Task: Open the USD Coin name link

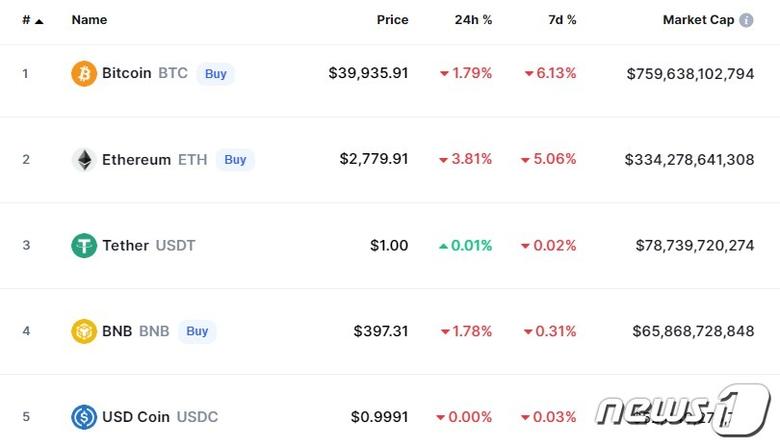Action: point(136,417)
